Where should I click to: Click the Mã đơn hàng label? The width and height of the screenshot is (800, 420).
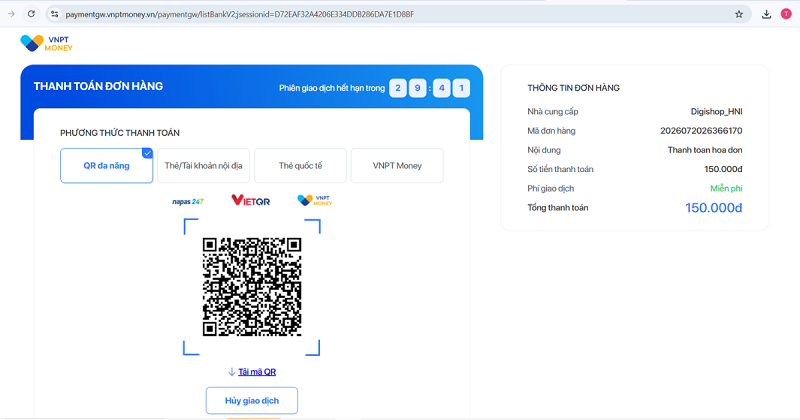coord(551,131)
